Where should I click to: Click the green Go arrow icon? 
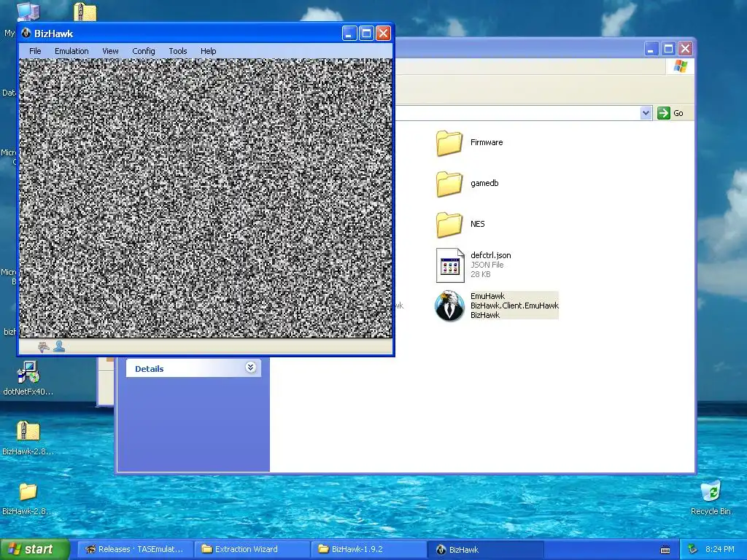[x=664, y=113]
